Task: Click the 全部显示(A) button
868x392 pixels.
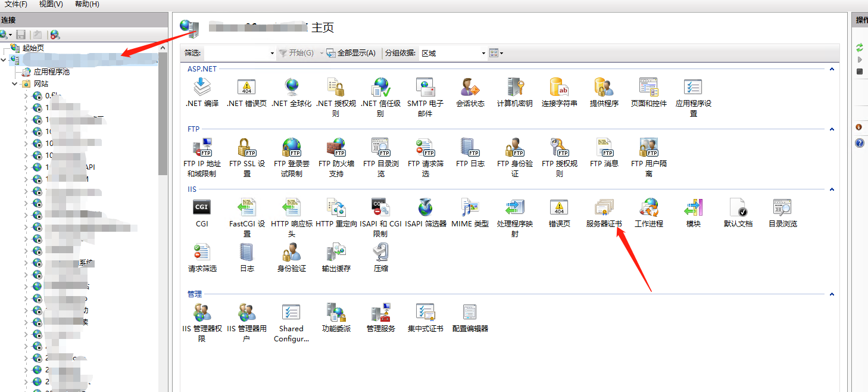Action: click(x=351, y=53)
